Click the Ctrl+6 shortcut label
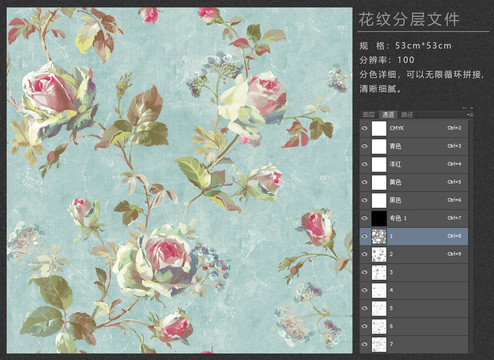The height and width of the screenshot is (360, 494). point(454,200)
